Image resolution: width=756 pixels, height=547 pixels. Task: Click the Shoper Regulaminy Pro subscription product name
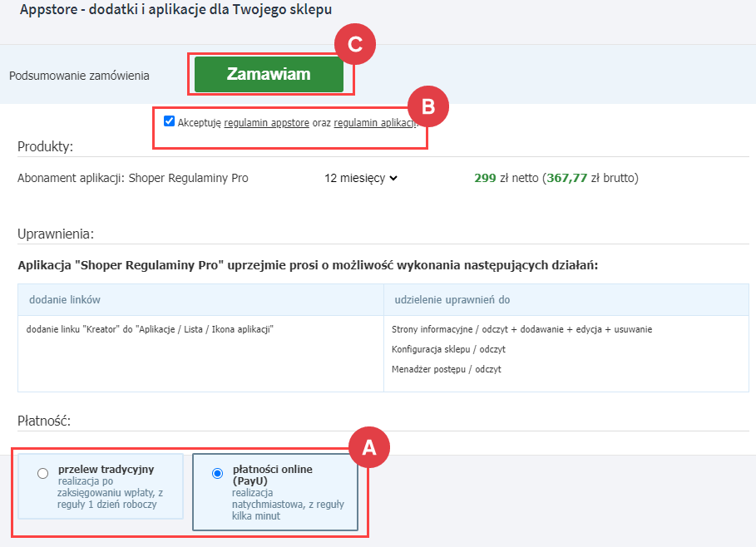pyautogui.click(x=133, y=178)
